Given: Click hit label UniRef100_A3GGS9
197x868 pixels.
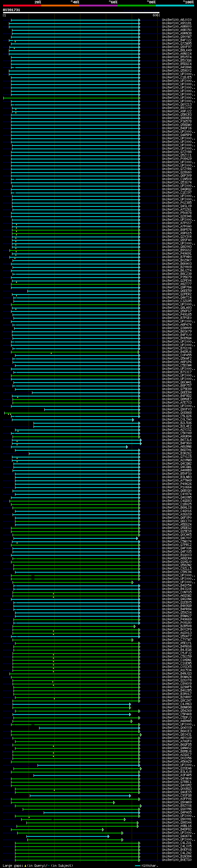Looking at the screenshot, I should click(x=177, y=514).
